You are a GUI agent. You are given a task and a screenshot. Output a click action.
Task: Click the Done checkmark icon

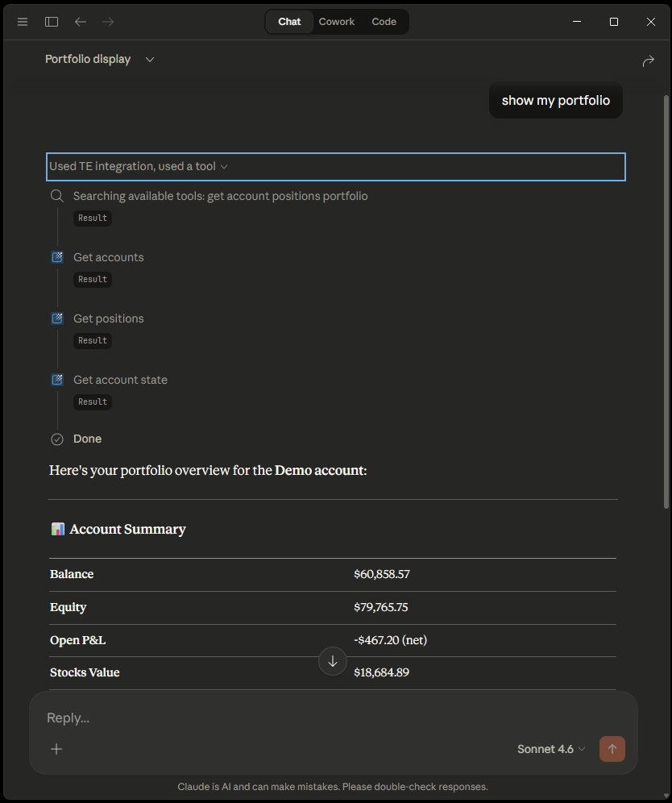tap(56, 439)
